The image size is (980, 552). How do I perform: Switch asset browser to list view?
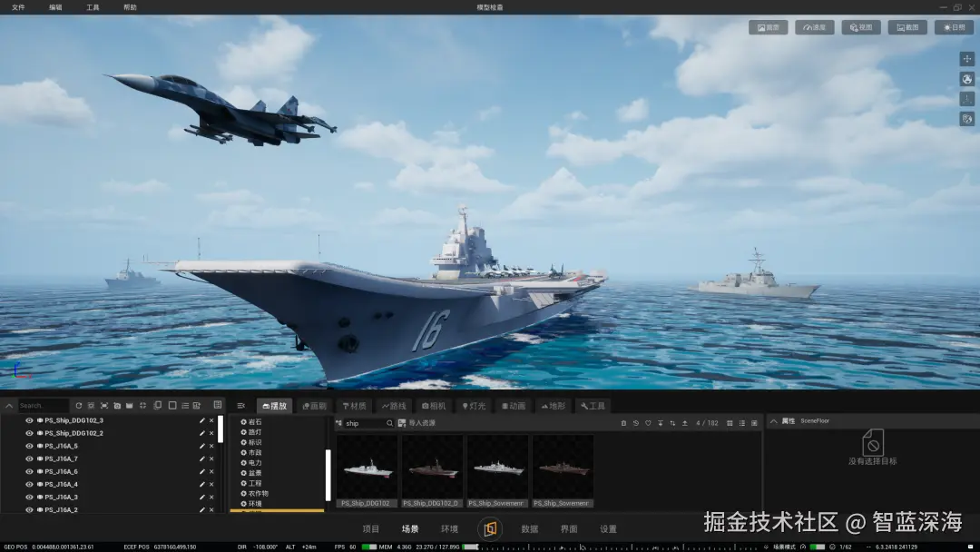pos(742,423)
